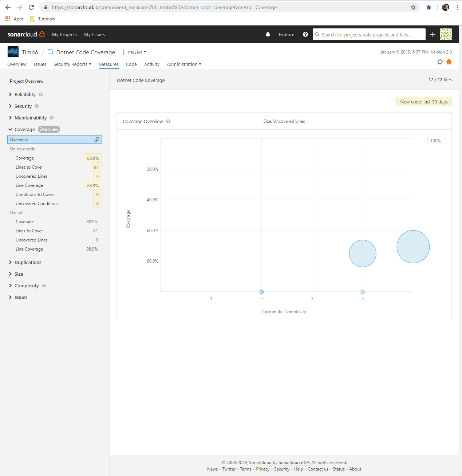Click the orange home icon
462x476 pixels.
pos(449,62)
